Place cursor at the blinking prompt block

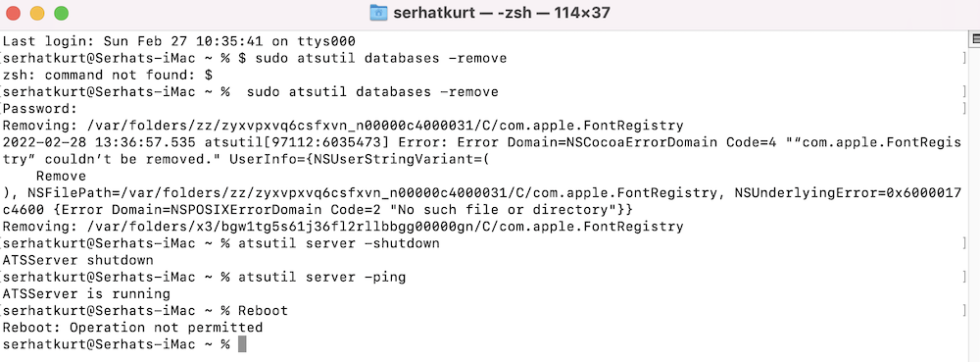(242, 344)
